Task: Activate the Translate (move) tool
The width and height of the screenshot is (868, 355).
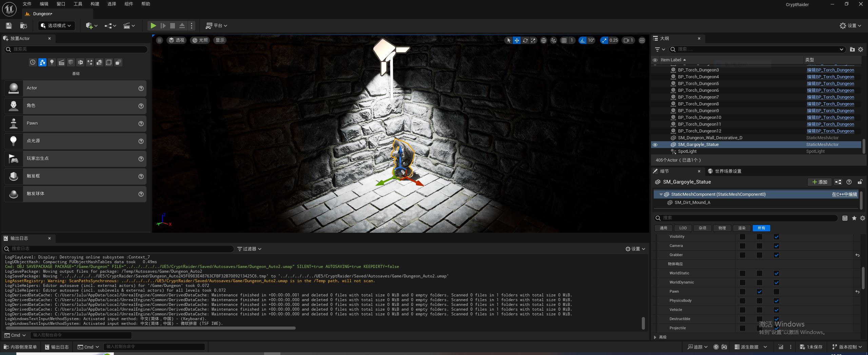Action: [x=517, y=40]
